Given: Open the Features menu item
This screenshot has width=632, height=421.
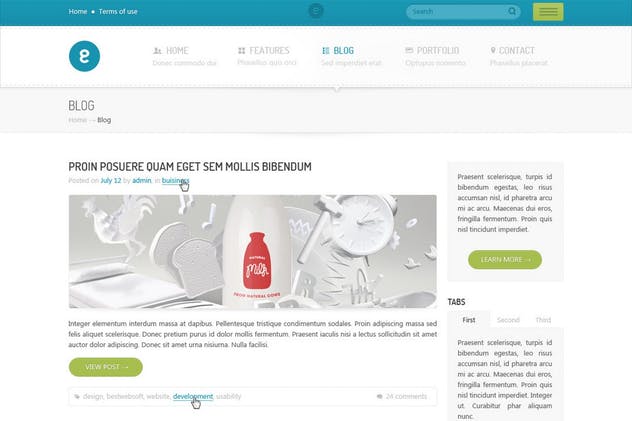Looking at the screenshot, I should tap(266, 56).
